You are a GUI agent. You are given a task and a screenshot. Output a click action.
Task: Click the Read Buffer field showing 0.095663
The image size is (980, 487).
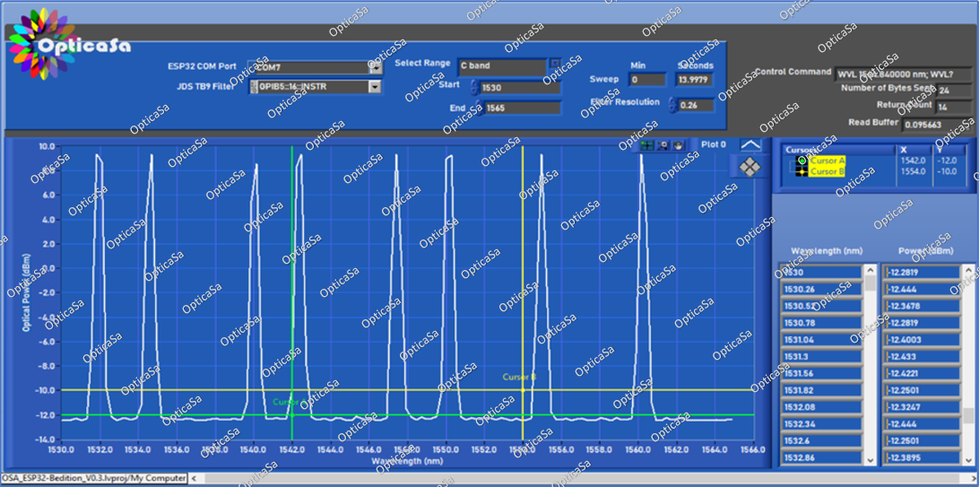pos(937,125)
